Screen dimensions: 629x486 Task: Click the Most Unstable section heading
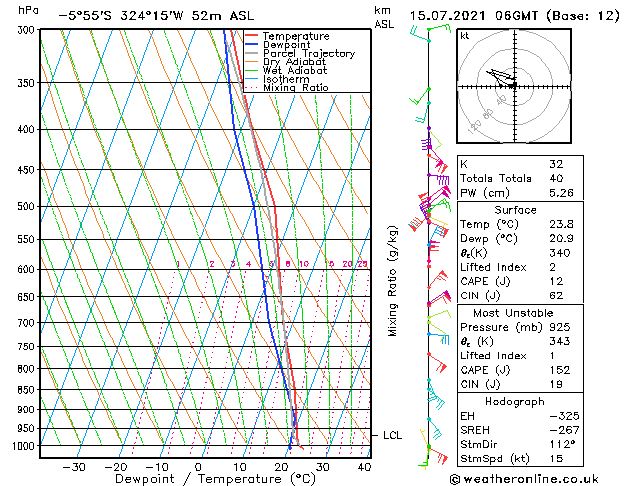513,313
